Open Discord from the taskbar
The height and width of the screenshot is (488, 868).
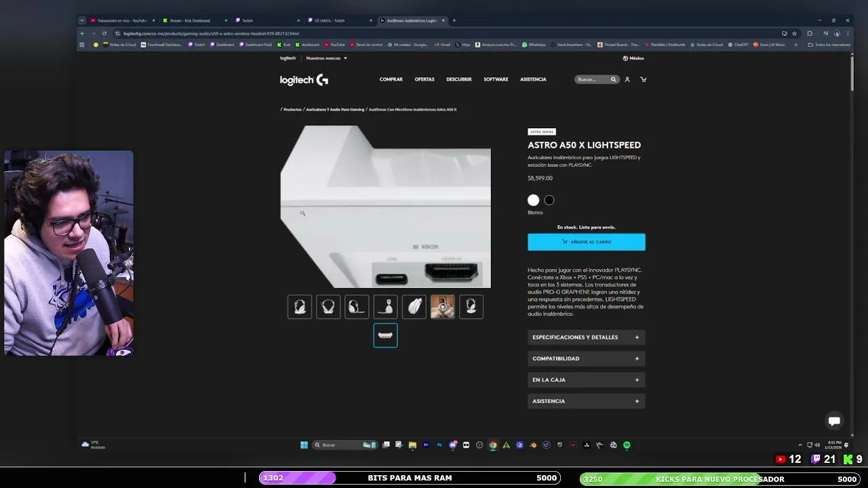coord(452,445)
